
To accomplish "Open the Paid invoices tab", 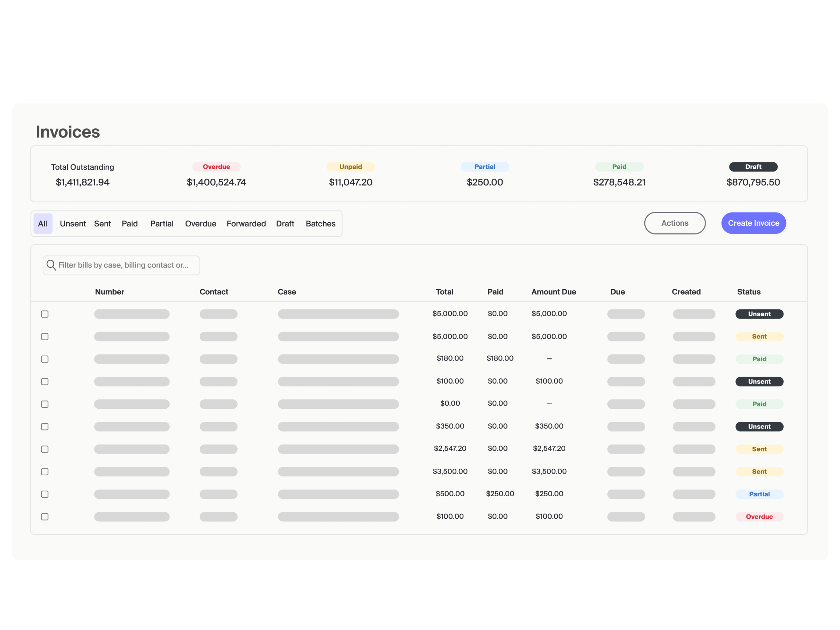I will coord(129,224).
